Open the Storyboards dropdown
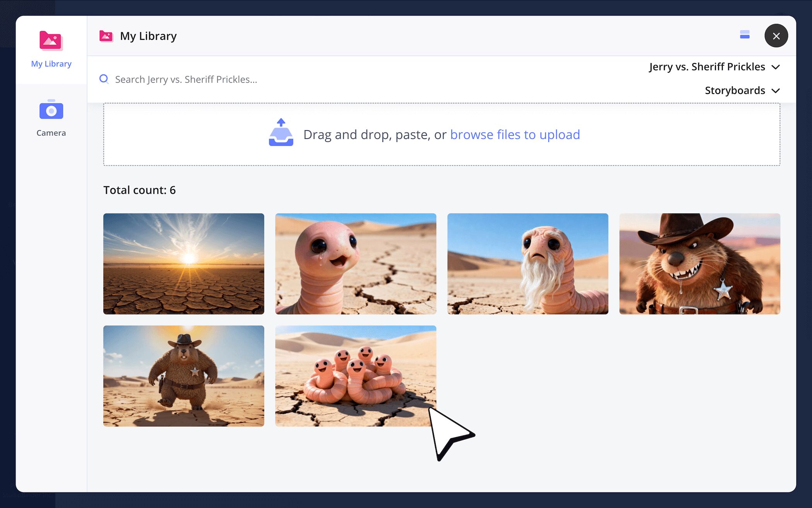The image size is (812, 508). (735, 90)
